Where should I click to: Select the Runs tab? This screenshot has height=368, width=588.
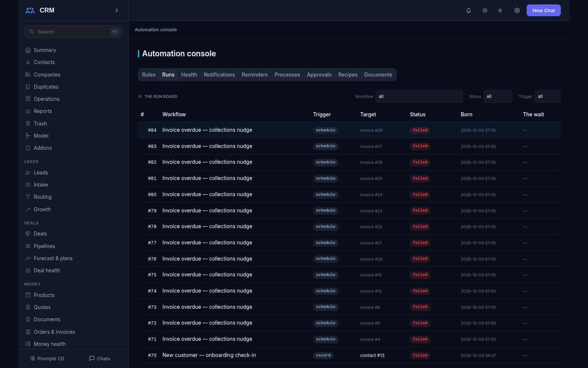168,75
